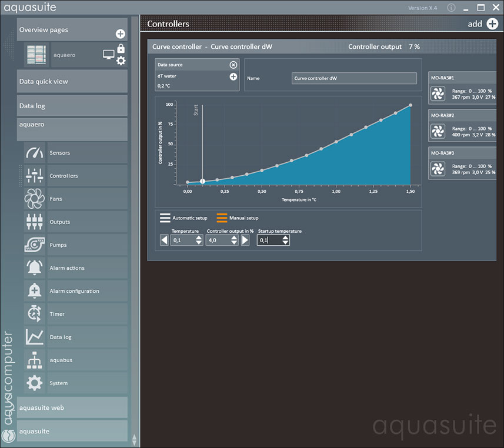Add a new controller with plus button
Viewport: 504px width, 448px height.
pyautogui.click(x=492, y=24)
